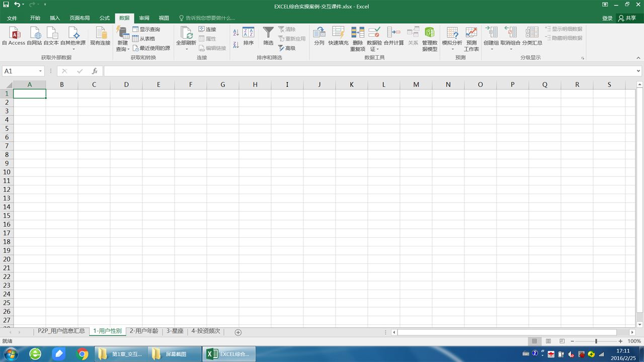
Task: Open the 分级显示 outline dialog launcher
Action: point(583,58)
